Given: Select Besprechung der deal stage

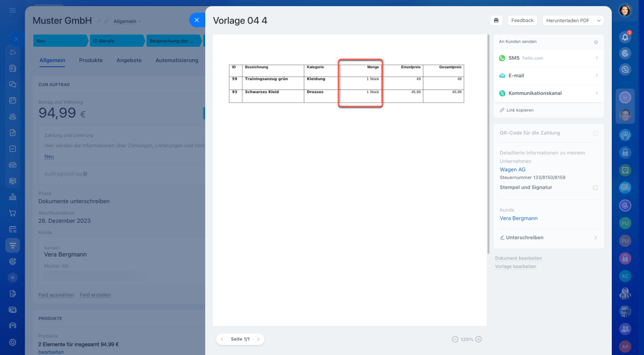Looking at the screenshot, I should [174, 41].
